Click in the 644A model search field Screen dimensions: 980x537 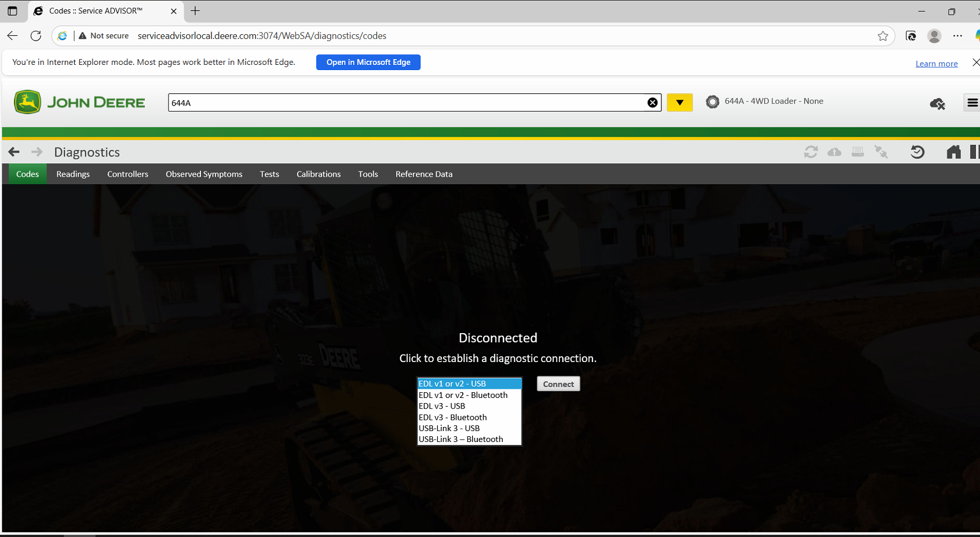[x=405, y=103]
